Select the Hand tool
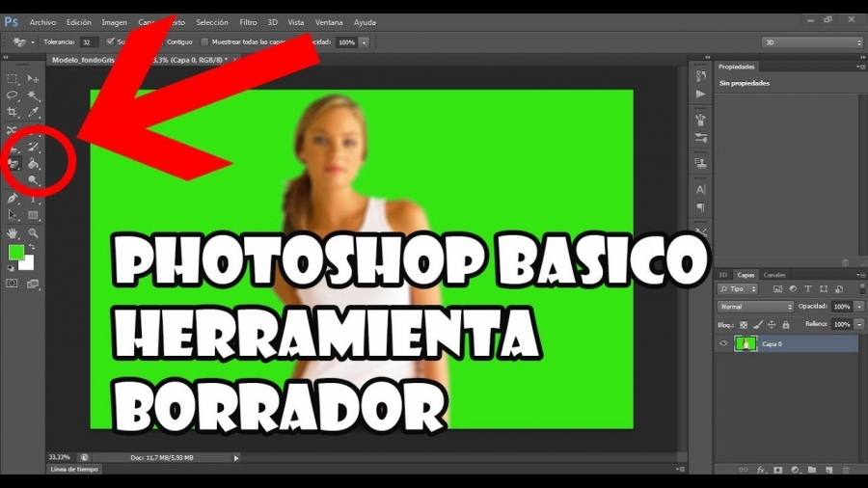 [12, 233]
